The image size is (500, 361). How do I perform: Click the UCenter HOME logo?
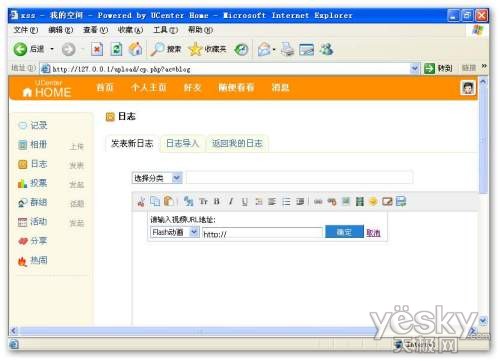click(x=47, y=89)
